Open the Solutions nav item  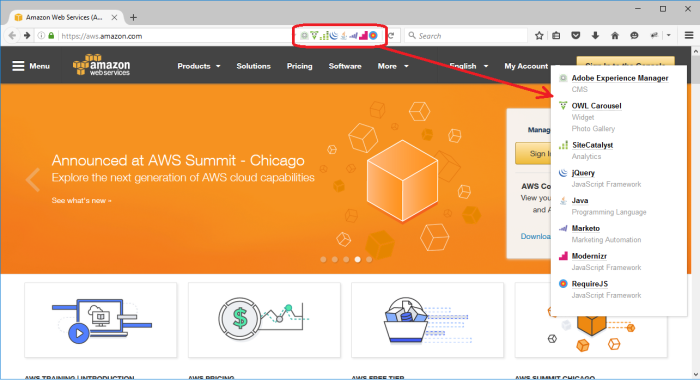[x=254, y=66]
